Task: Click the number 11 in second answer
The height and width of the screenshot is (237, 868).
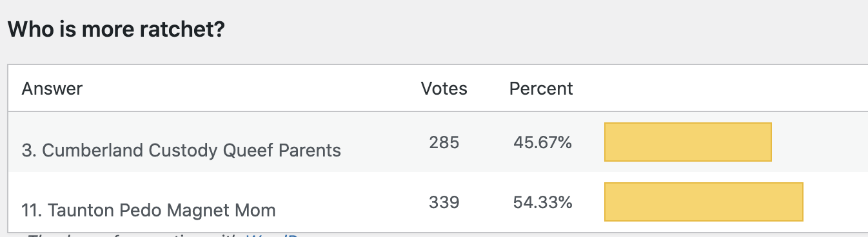Action: pyautogui.click(x=30, y=210)
